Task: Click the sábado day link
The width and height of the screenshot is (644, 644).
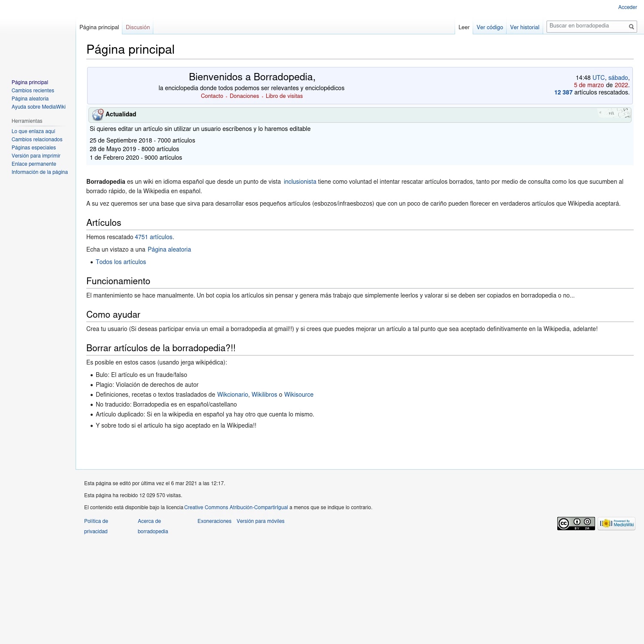Action: (618, 78)
